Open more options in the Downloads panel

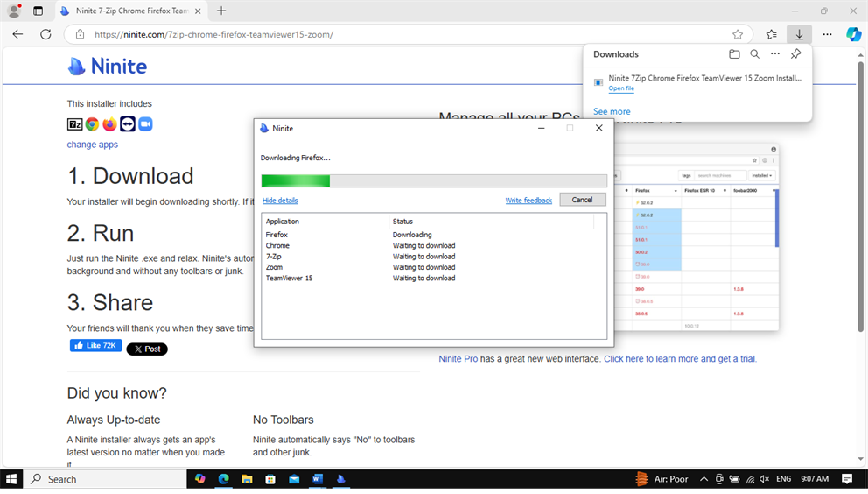click(774, 54)
